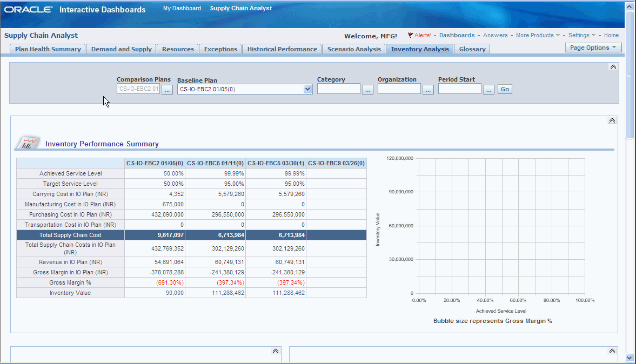
Task: Click the Category input field
Action: 339,89
